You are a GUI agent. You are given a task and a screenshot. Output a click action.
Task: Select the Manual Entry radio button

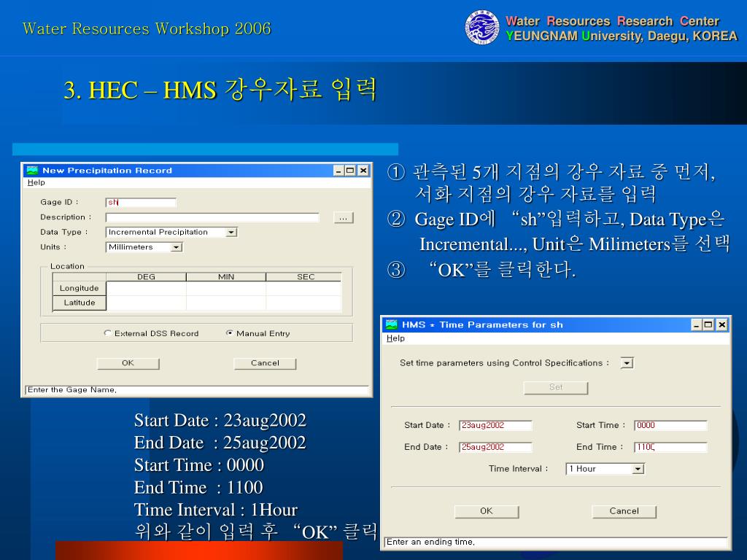coord(230,333)
